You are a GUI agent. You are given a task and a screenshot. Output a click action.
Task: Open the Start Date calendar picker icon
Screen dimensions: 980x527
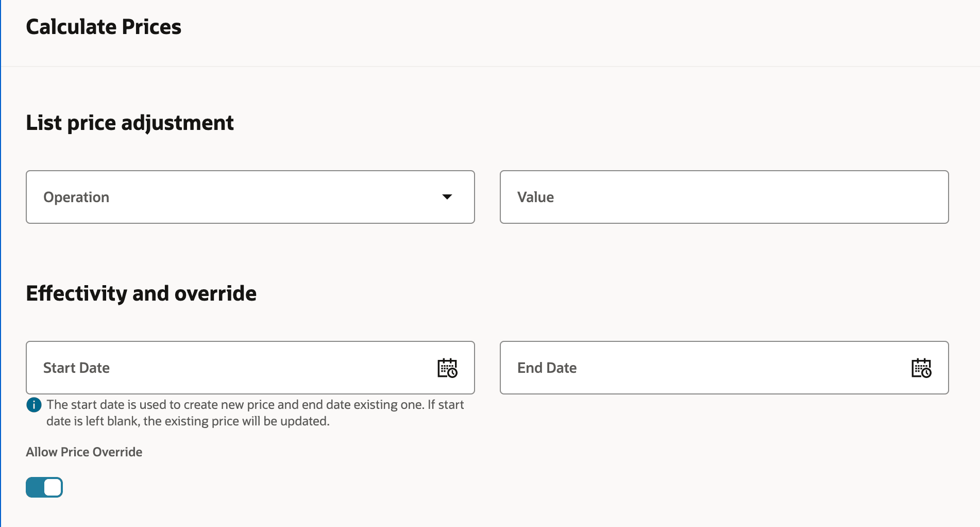coord(447,368)
